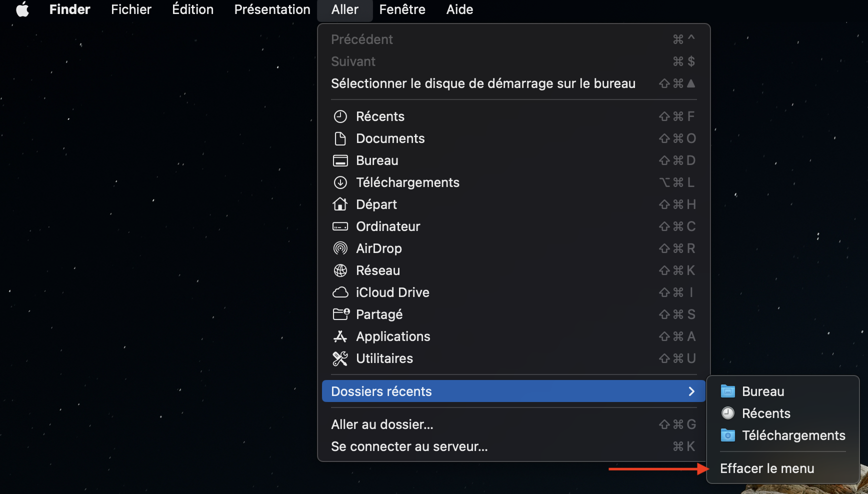Click the Ordinateur computer icon
The image size is (868, 494).
340,226
